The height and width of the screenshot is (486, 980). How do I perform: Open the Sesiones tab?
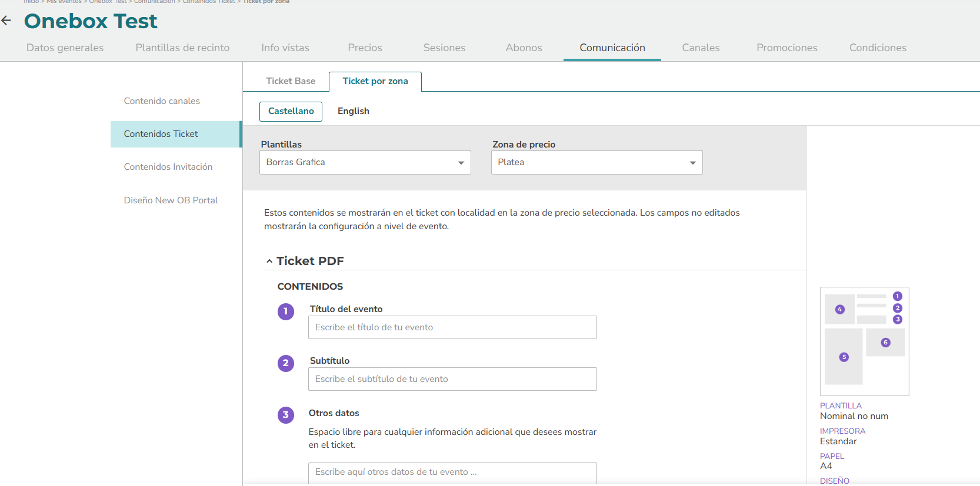pyautogui.click(x=444, y=48)
